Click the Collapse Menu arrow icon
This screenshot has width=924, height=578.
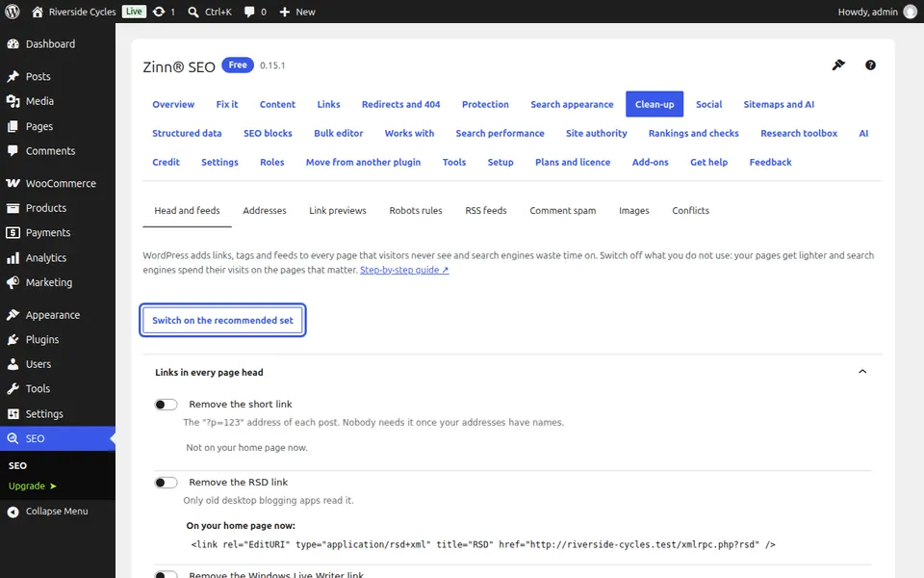[x=13, y=512]
